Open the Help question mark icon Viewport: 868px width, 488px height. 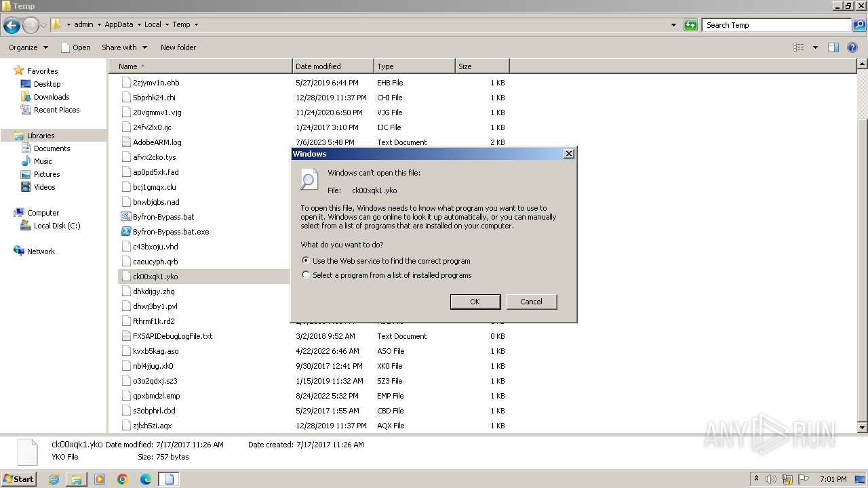[852, 47]
